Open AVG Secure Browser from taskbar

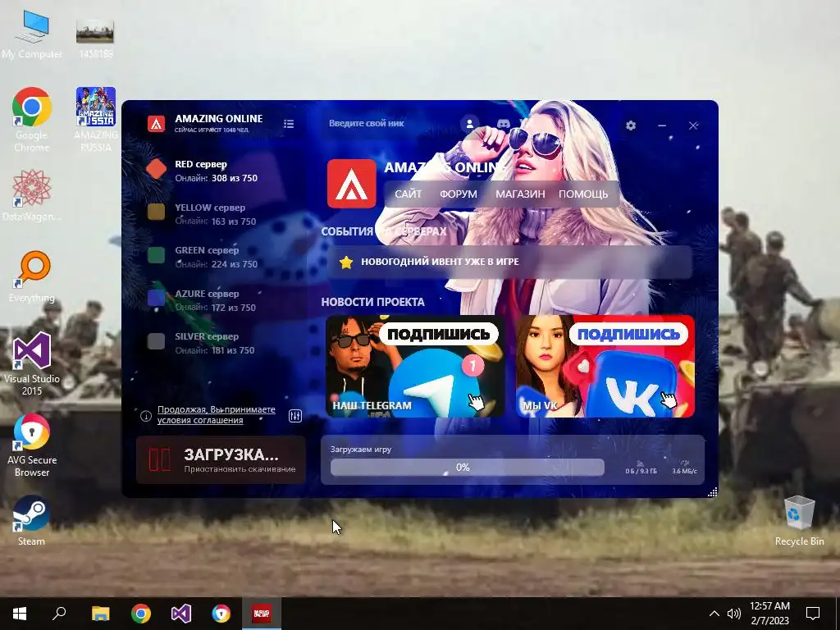tap(221, 614)
